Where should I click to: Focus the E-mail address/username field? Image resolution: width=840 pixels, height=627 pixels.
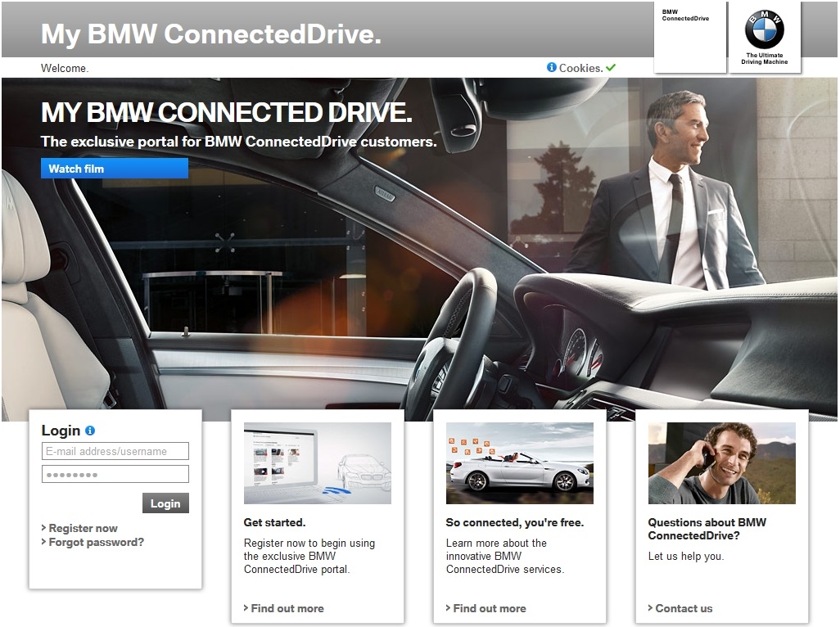115,451
